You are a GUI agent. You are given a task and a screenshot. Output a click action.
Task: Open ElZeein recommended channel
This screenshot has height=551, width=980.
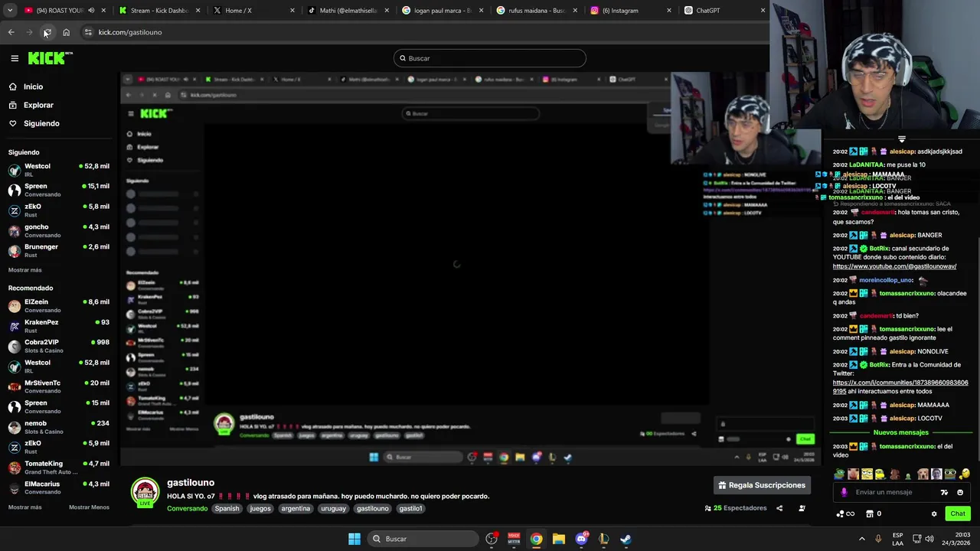[58, 305]
